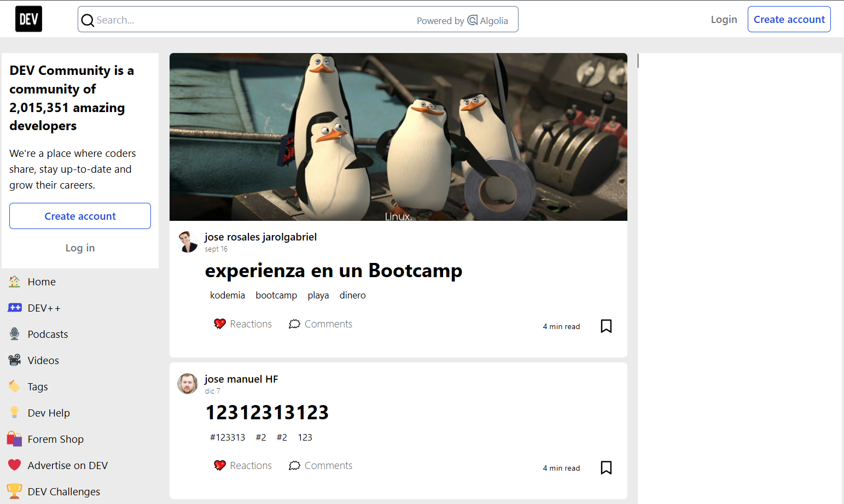Click Comments text on Bootcamp post
The height and width of the screenshot is (504, 844).
pyautogui.click(x=328, y=324)
